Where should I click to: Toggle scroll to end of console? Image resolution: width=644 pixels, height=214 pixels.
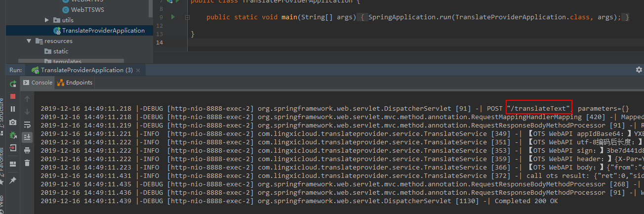27,137
